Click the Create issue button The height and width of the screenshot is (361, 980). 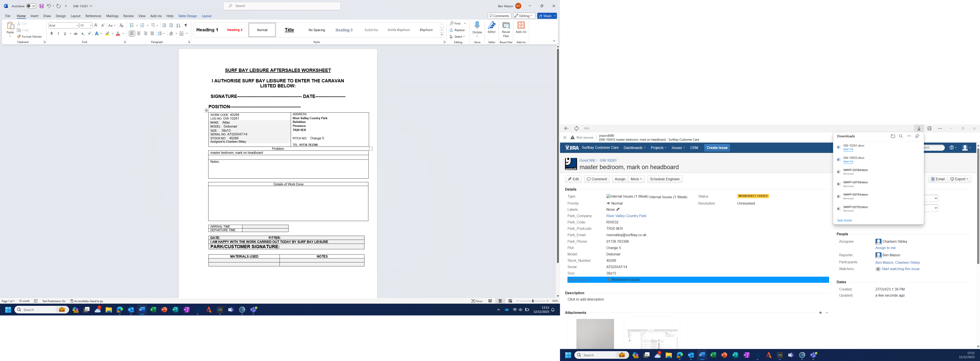coord(717,148)
